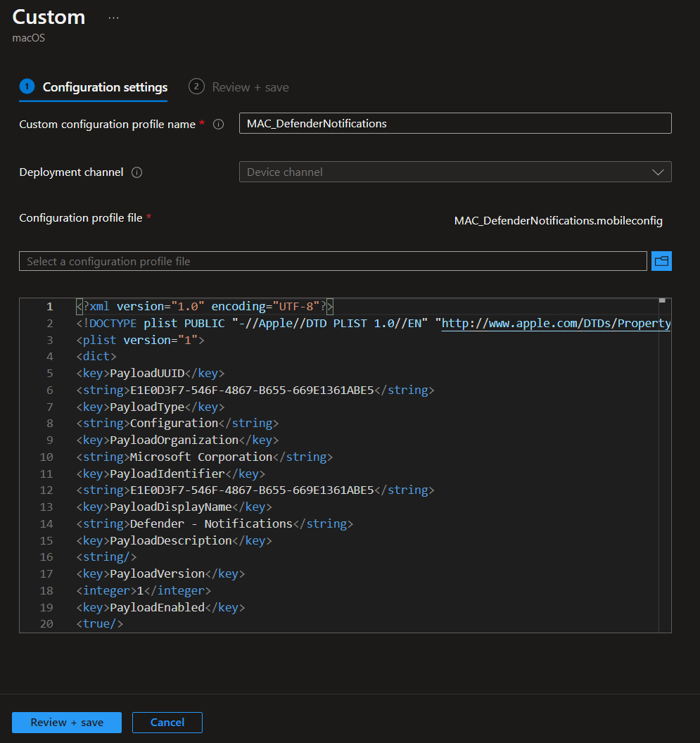Image resolution: width=700 pixels, height=743 pixels.
Task: Click the MAC_DefenderNotifications profile name field
Action: (x=454, y=124)
